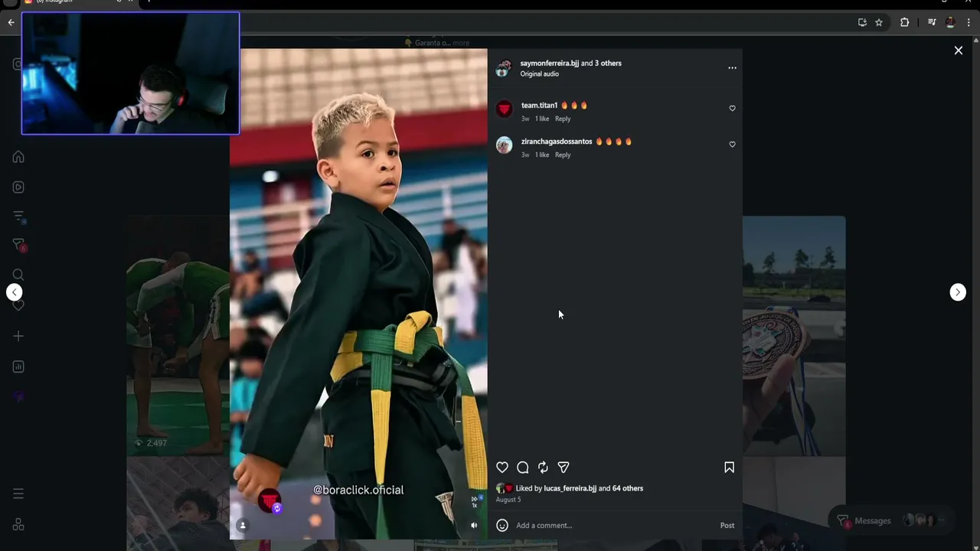Screen dimensions: 980x551
Task: Open the Original audio link
Action: tap(540, 74)
